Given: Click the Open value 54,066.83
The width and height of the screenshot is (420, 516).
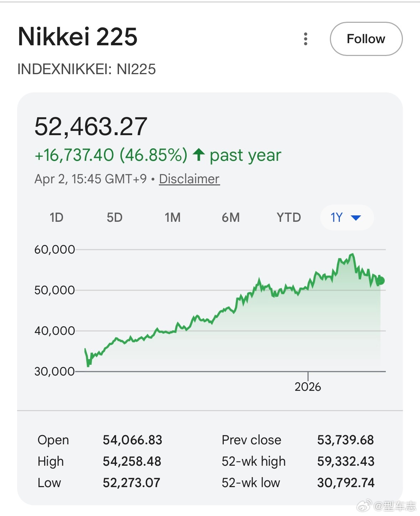Looking at the screenshot, I should coord(132,440).
